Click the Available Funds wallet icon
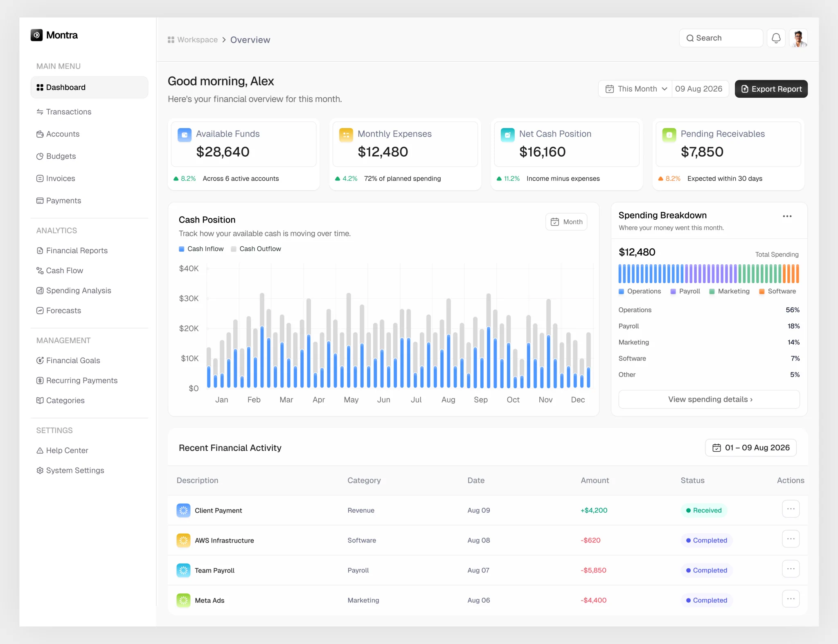Viewport: 838px width, 644px height. tap(185, 134)
